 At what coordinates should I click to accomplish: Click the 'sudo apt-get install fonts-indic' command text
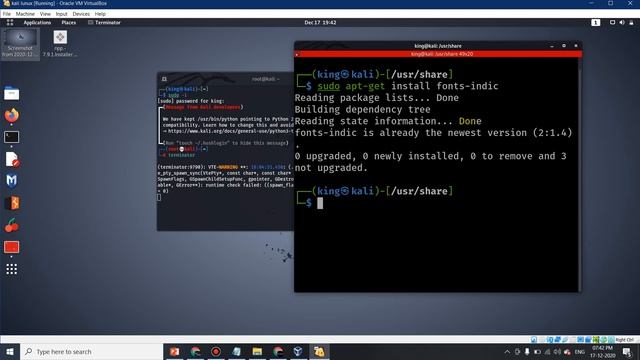[x=408, y=86]
